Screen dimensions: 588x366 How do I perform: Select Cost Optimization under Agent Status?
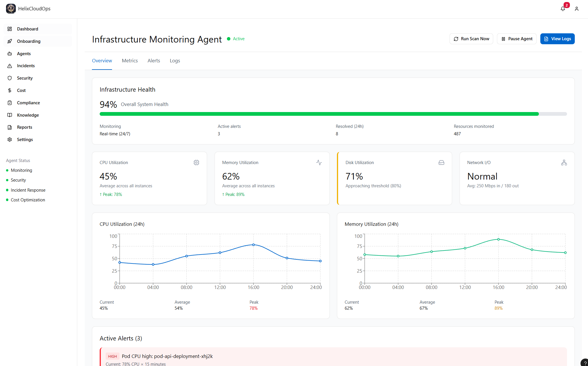(28, 200)
